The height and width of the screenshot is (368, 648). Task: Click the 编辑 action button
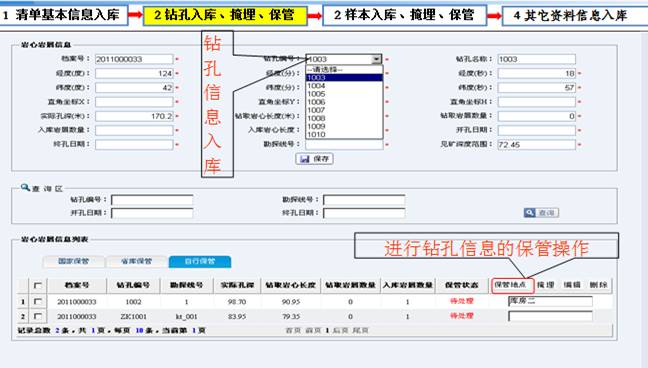pos(572,285)
